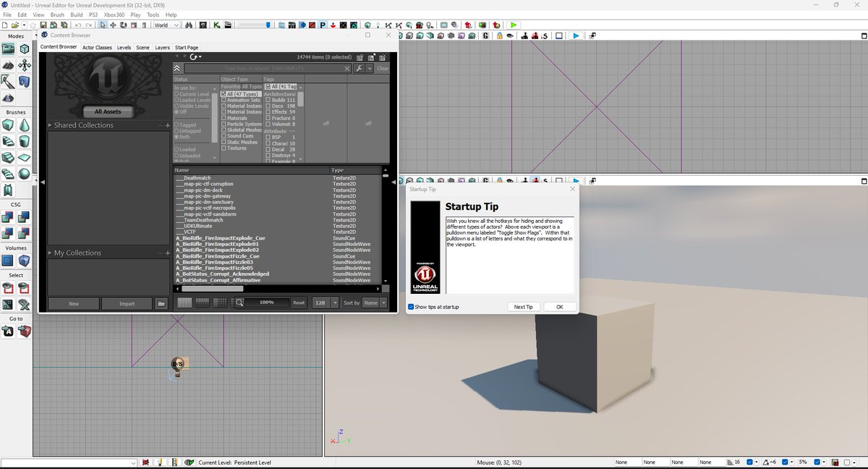Click Add Special Brush icon
This screenshot has width=868, height=469.
click(8, 260)
